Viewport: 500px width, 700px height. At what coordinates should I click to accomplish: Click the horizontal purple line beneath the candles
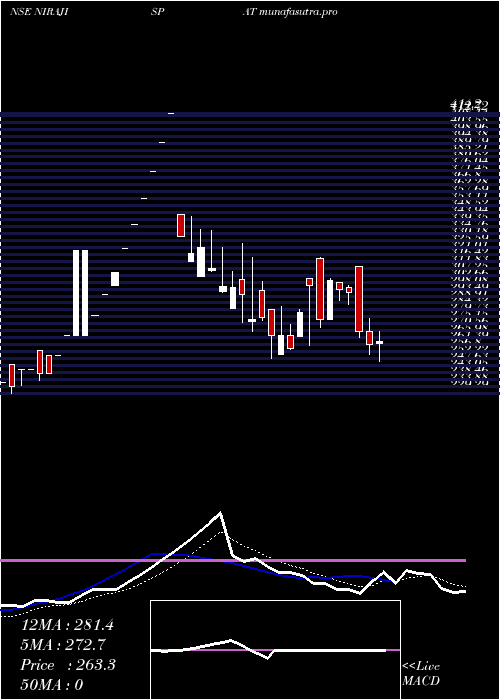(x=233, y=560)
